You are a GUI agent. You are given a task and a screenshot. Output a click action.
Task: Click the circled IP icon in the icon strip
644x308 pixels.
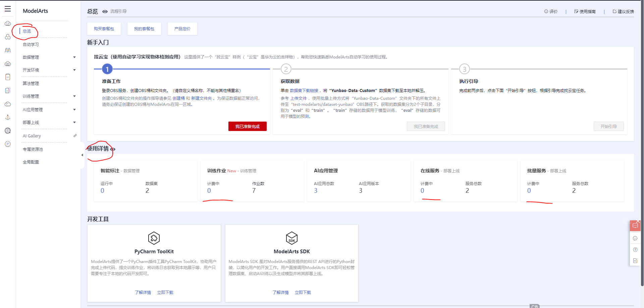point(8,144)
